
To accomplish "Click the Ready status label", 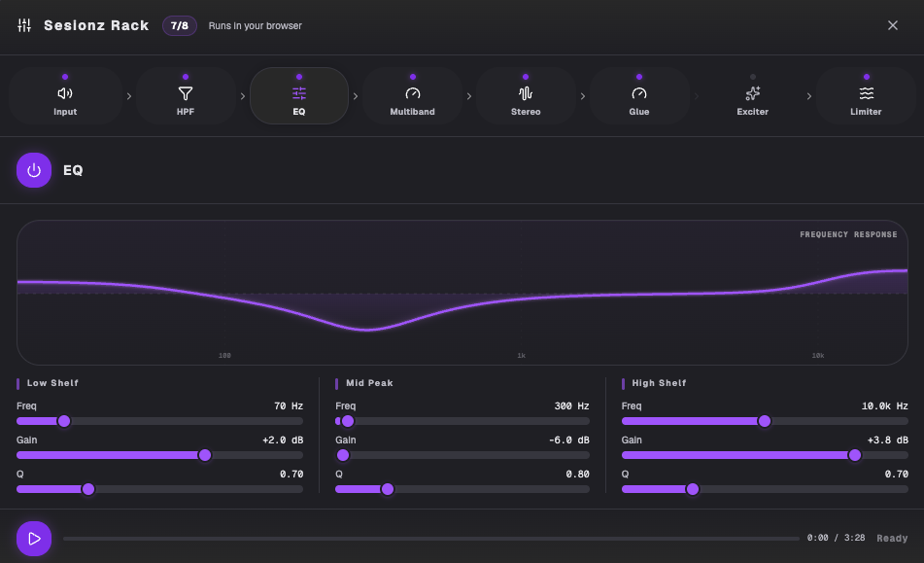I will [x=892, y=539].
